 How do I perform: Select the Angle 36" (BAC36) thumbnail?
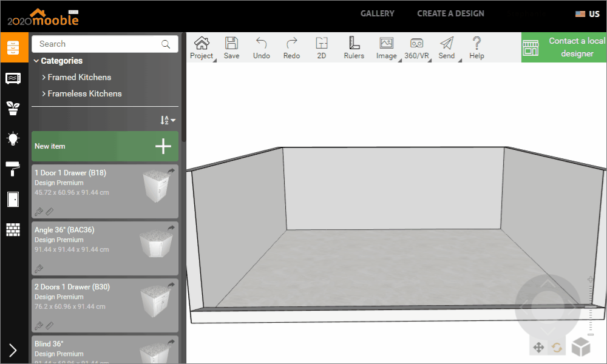[x=155, y=244]
